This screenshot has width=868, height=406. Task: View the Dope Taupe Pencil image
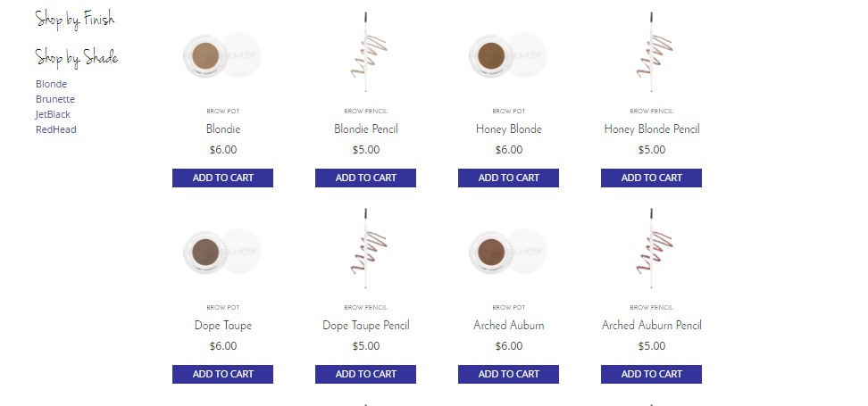pyautogui.click(x=366, y=248)
